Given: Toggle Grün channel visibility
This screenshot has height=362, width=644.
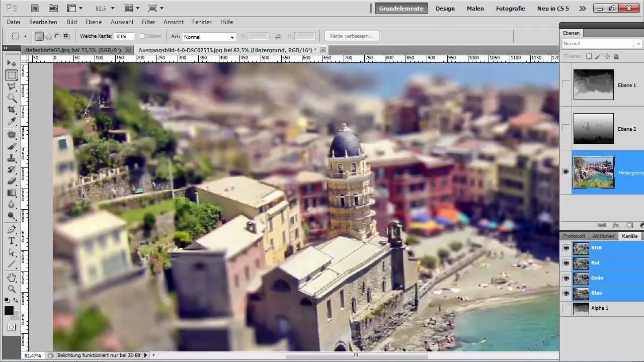Looking at the screenshot, I should pos(566,278).
